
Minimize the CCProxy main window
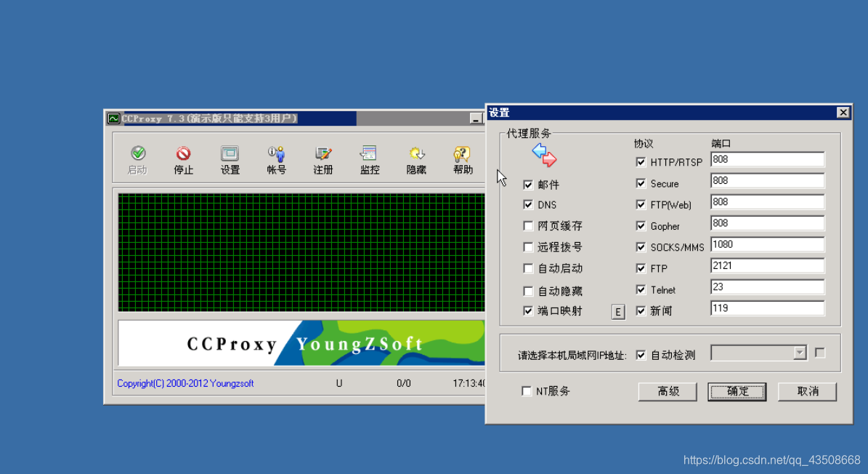tap(476, 118)
